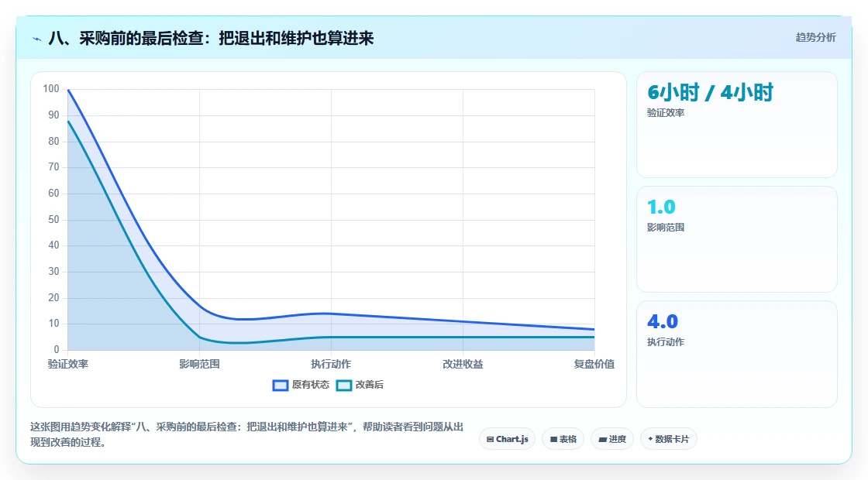868x480 pixels.
Task: Click the 趋势分析 label in header
Action: [815, 38]
